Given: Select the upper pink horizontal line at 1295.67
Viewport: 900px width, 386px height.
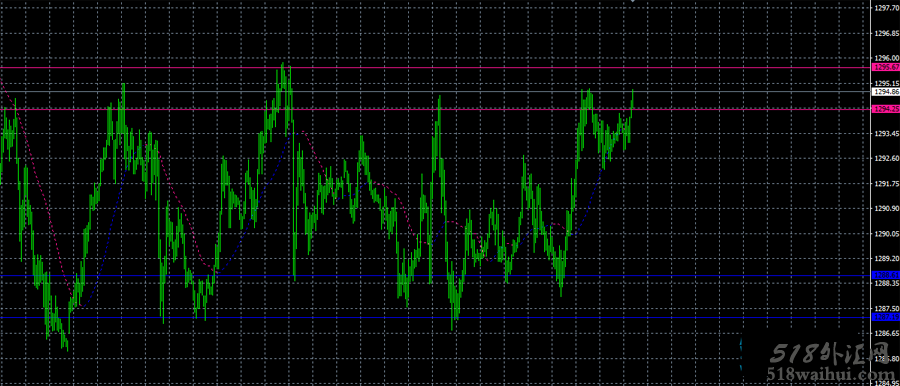Looking at the screenshot, I should [436, 68].
